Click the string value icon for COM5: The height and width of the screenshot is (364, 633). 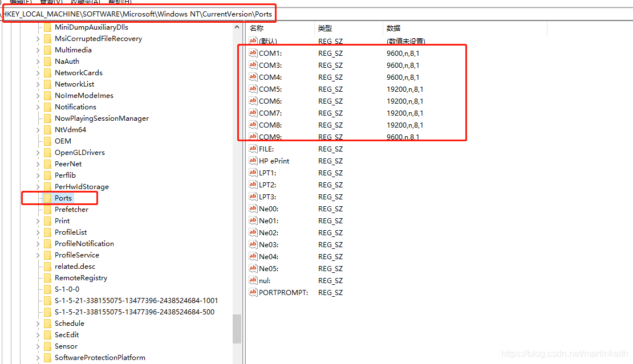click(x=253, y=89)
